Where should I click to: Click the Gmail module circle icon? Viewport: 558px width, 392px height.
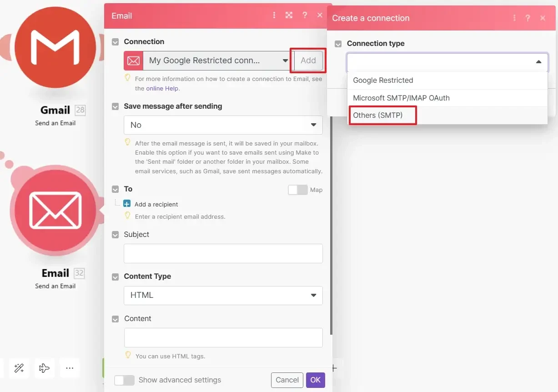55,47
